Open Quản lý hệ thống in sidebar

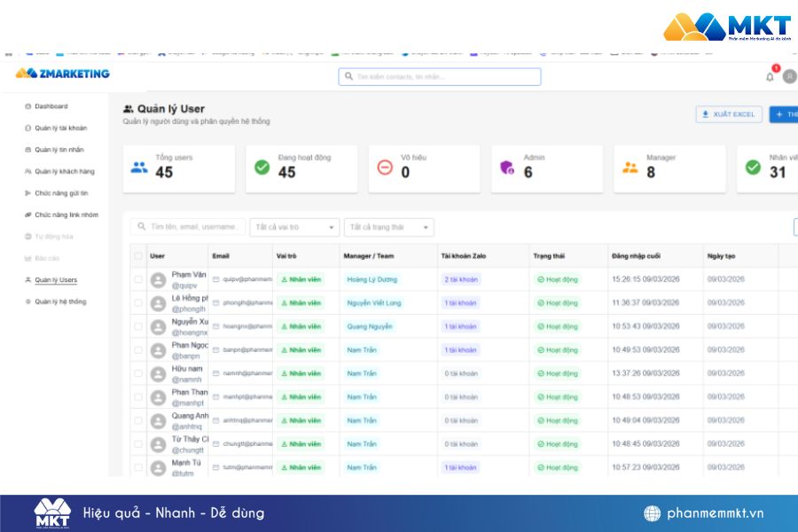pos(56,301)
